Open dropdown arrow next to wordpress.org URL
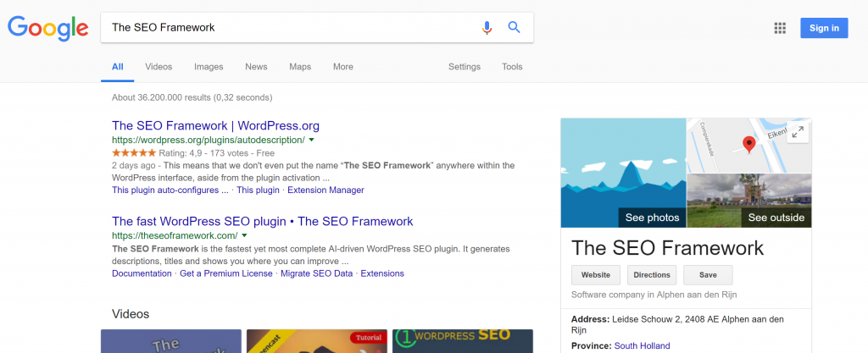The image size is (868, 353). click(x=311, y=140)
